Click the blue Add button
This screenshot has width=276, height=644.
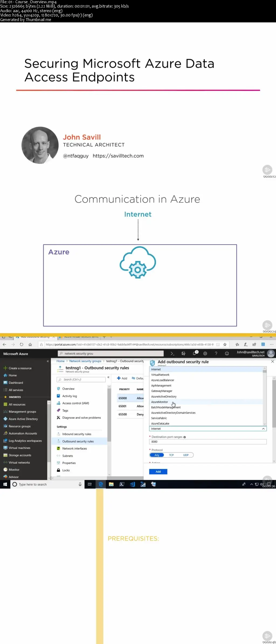coord(158,472)
